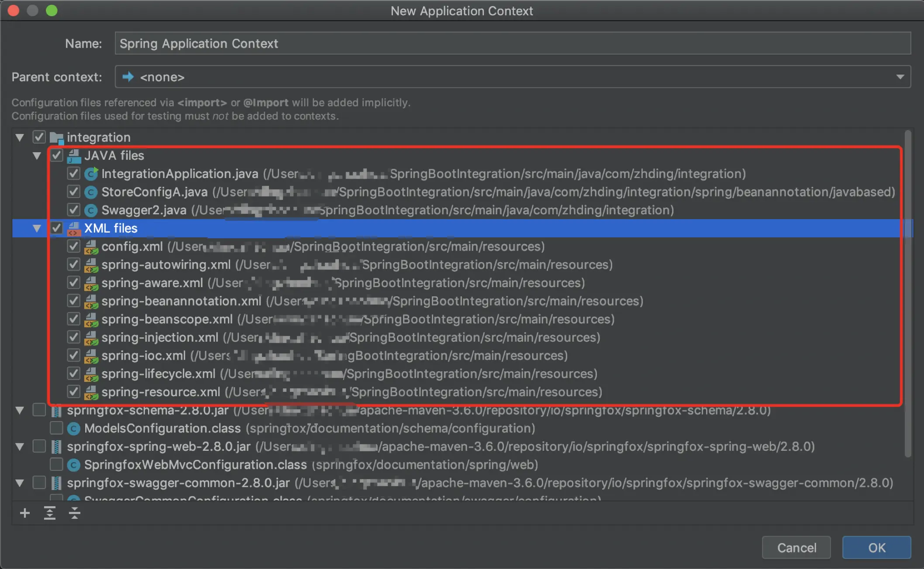The image size is (924, 569).
Task: Open the Parent context dropdown
Action: coord(900,77)
